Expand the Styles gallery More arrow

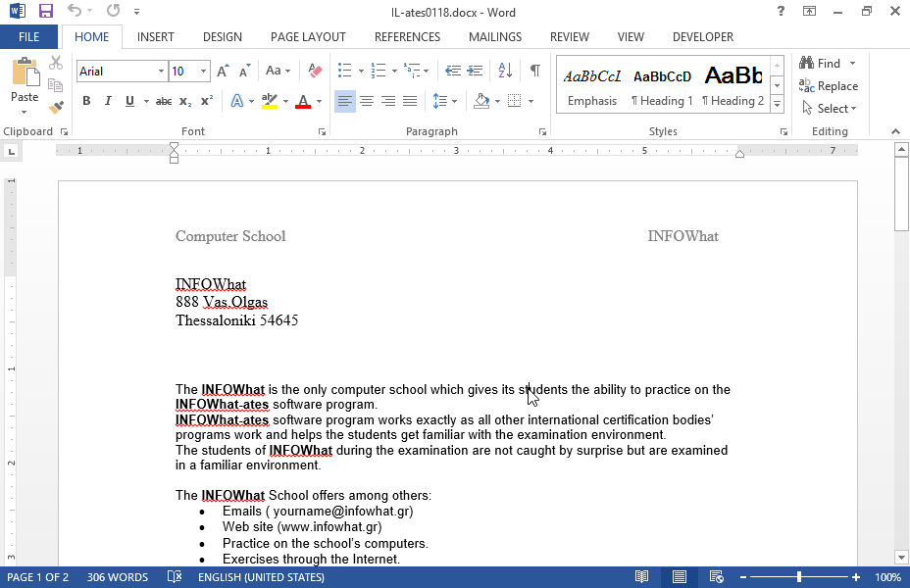point(777,105)
